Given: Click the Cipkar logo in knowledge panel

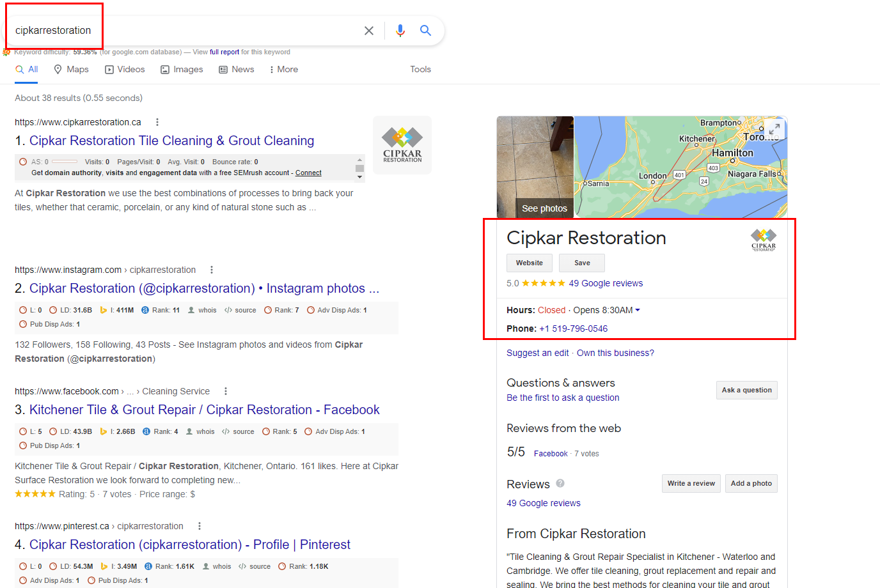Looking at the screenshot, I should point(764,240).
